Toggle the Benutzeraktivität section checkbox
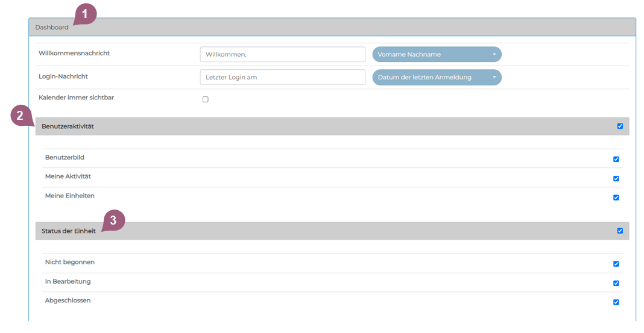The width and height of the screenshot is (644, 333). click(620, 126)
